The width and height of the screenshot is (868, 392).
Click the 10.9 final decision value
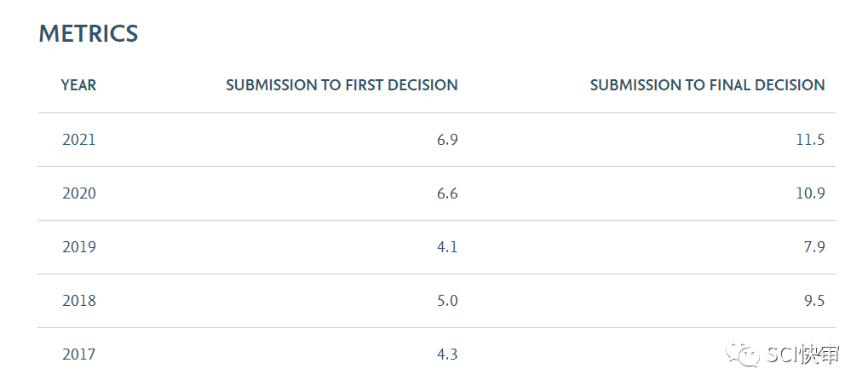(810, 193)
